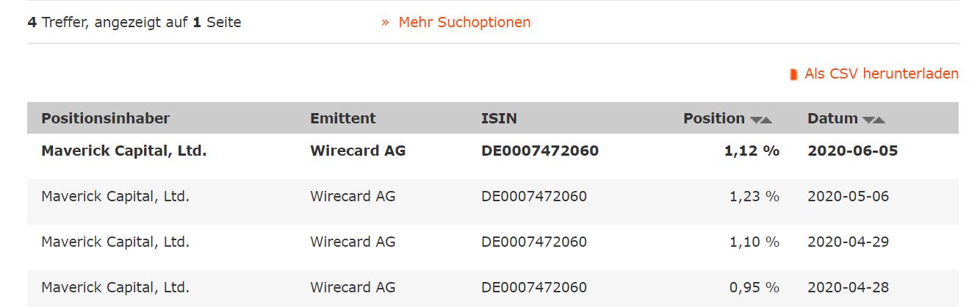The width and height of the screenshot is (980, 307).
Task: Click the Emittent column header
Action: point(343,118)
